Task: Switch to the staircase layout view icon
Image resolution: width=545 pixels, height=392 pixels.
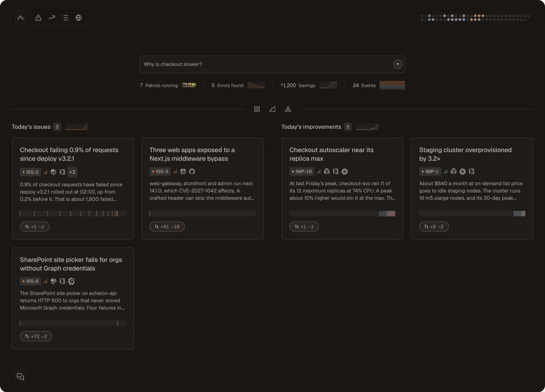Action: [x=272, y=109]
